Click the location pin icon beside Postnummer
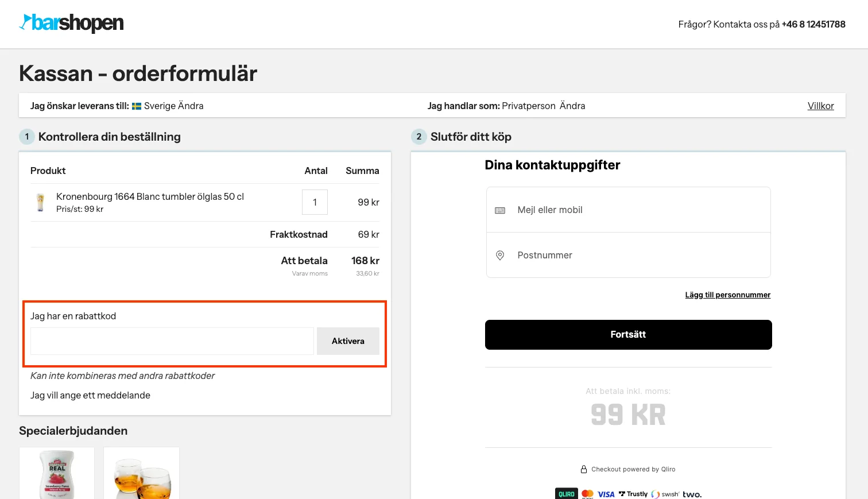 pyautogui.click(x=500, y=256)
